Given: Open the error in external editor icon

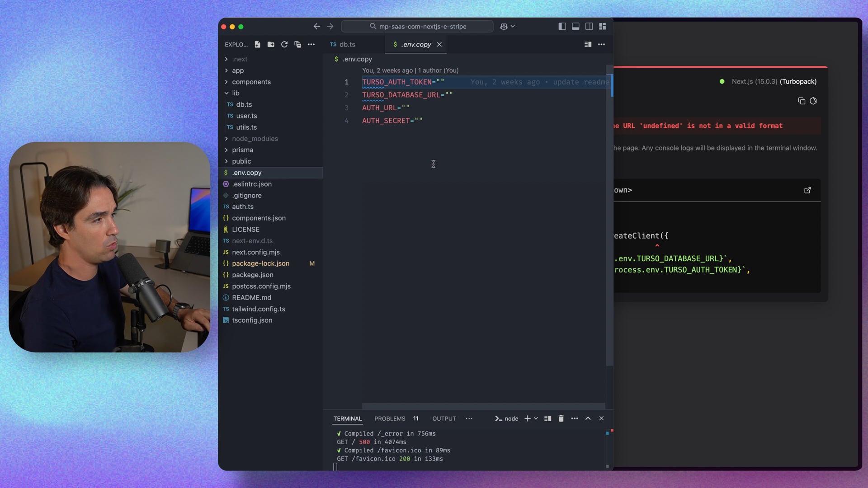Looking at the screenshot, I should point(807,190).
